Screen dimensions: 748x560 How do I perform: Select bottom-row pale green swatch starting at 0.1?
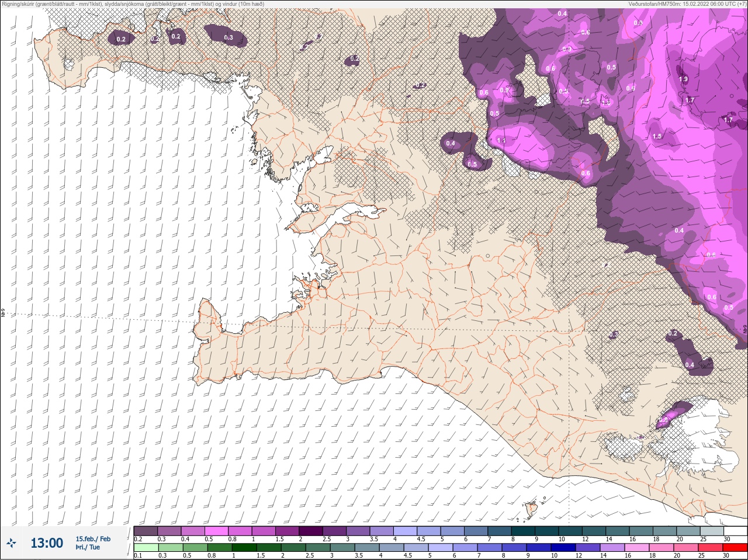146,548
